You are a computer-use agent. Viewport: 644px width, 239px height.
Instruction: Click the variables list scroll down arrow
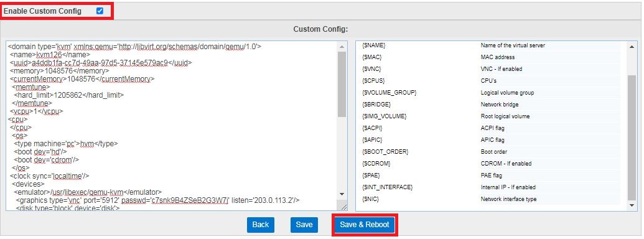[x=632, y=205]
